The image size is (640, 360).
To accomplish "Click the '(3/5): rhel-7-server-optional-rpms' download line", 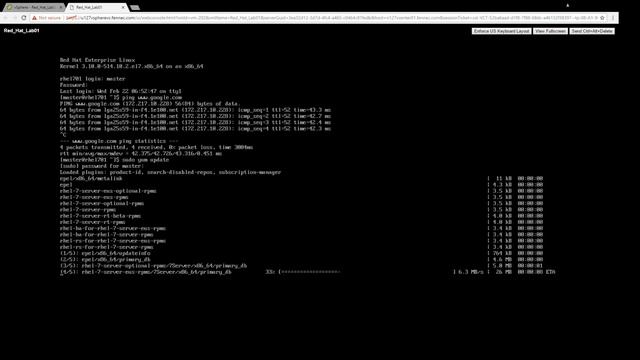I will (x=153, y=266).
